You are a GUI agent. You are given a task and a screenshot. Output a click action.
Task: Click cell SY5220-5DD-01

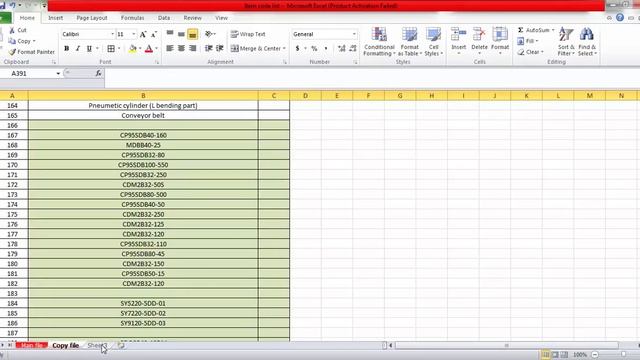pos(143,303)
